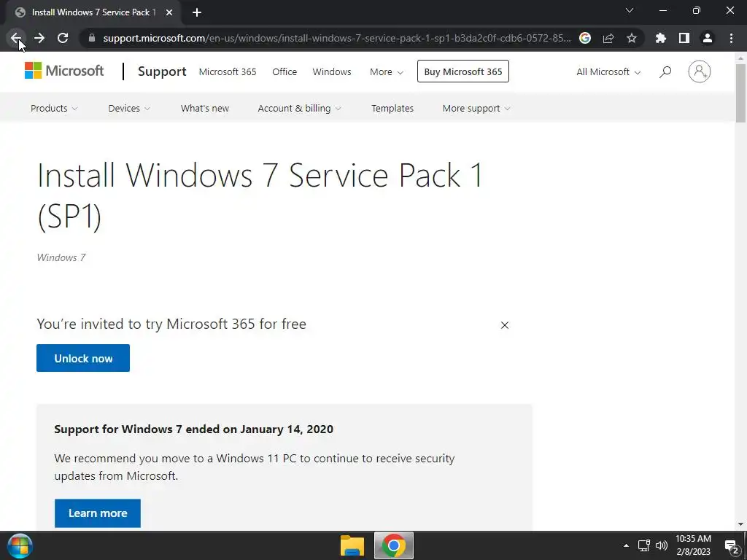Open File Explorer from the taskbar
The image size is (747, 560).
(352, 545)
